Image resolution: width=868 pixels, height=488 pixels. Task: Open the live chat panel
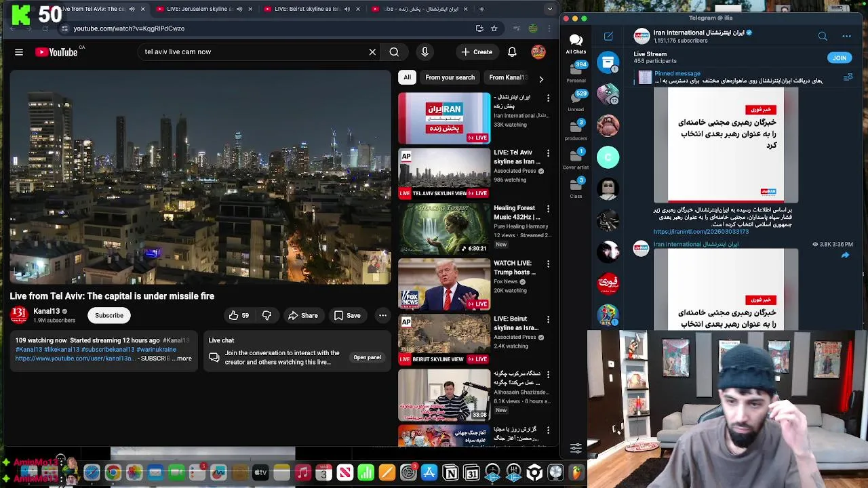(367, 357)
